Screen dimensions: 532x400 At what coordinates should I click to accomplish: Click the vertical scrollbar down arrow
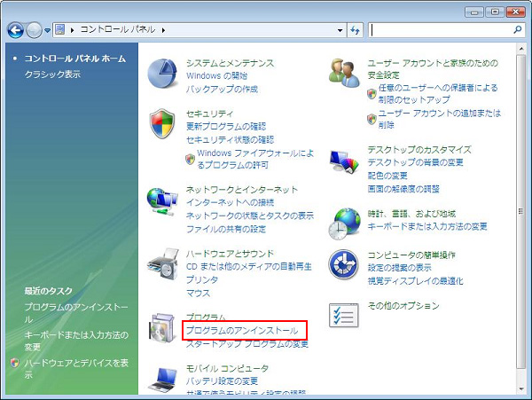click(520, 389)
